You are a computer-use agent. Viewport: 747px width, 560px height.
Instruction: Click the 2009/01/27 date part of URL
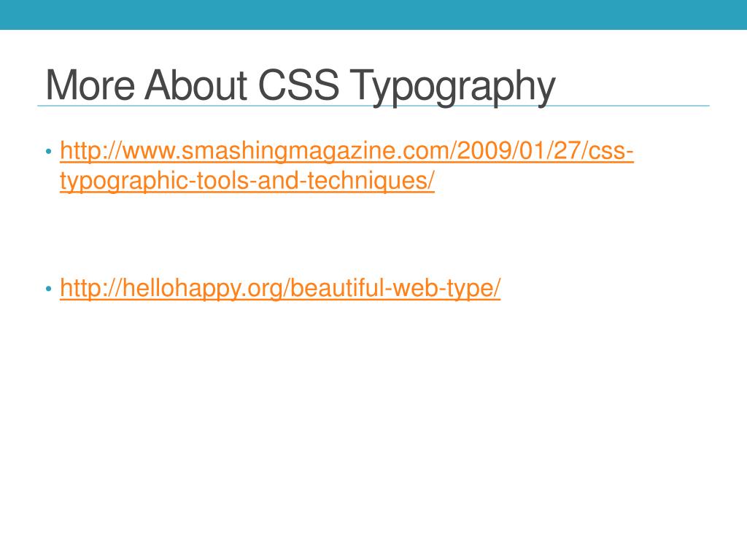point(519,151)
